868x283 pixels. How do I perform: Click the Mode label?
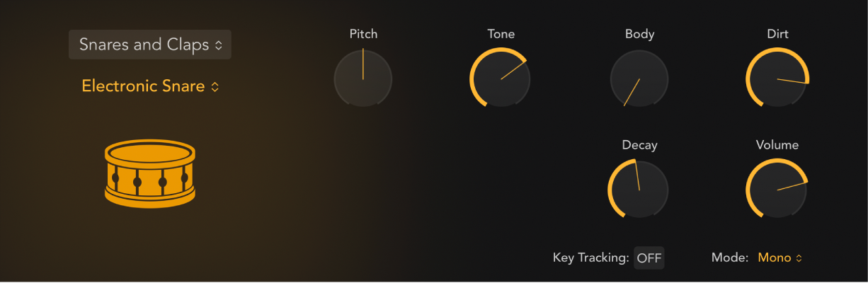click(x=729, y=258)
